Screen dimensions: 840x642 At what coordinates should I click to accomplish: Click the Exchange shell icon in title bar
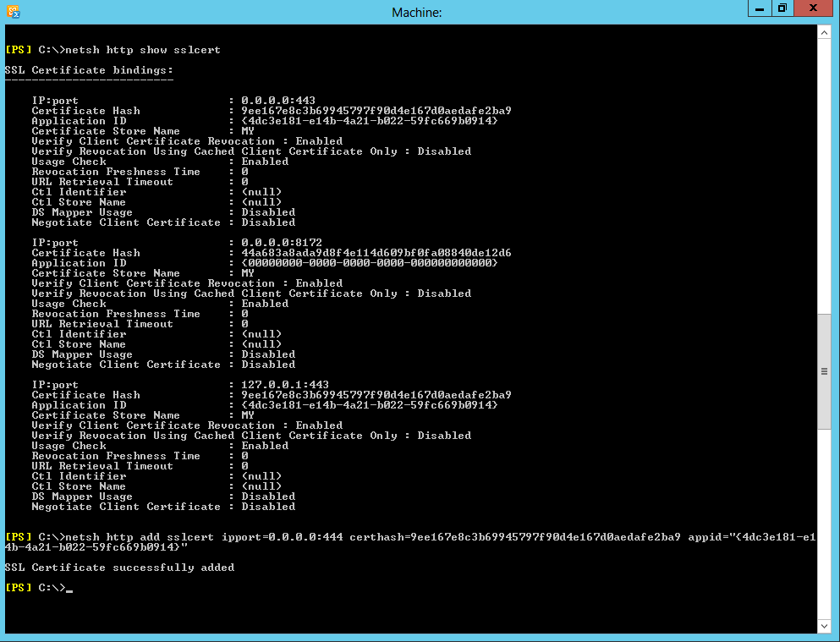click(x=13, y=11)
